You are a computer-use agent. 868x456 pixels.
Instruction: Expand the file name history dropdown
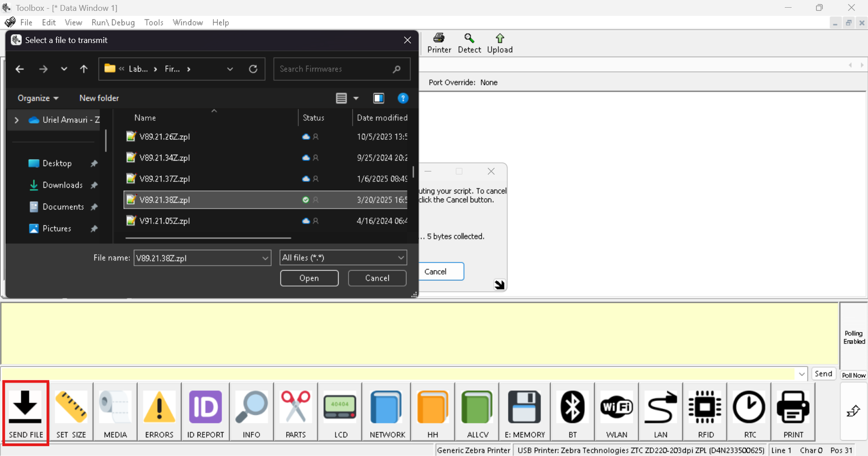tap(265, 258)
